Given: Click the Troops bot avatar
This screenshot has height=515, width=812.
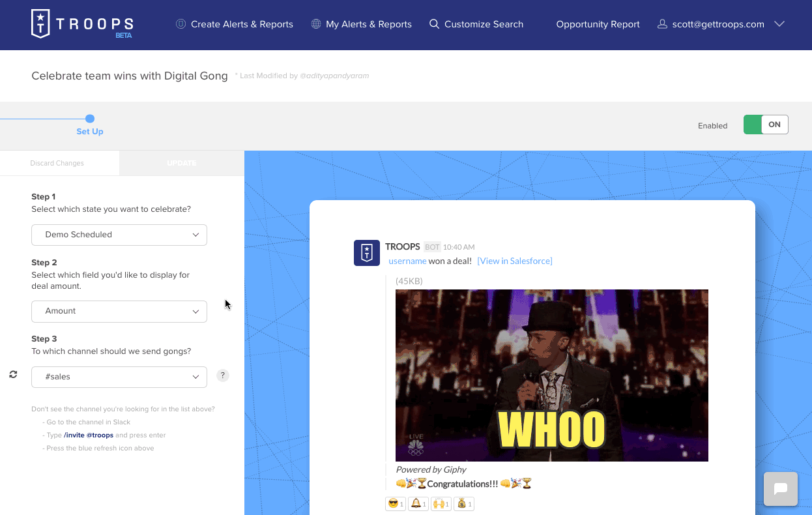Looking at the screenshot, I should pyautogui.click(x=367, y=253).
